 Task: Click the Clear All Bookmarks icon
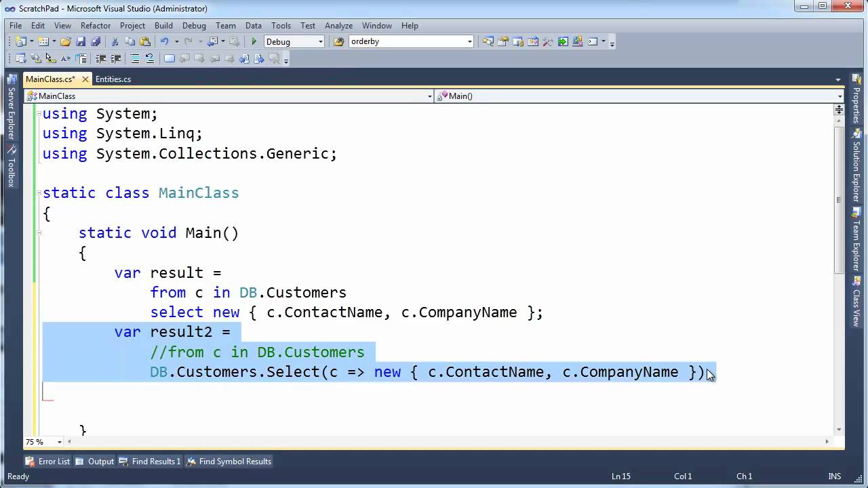(274, 59)
